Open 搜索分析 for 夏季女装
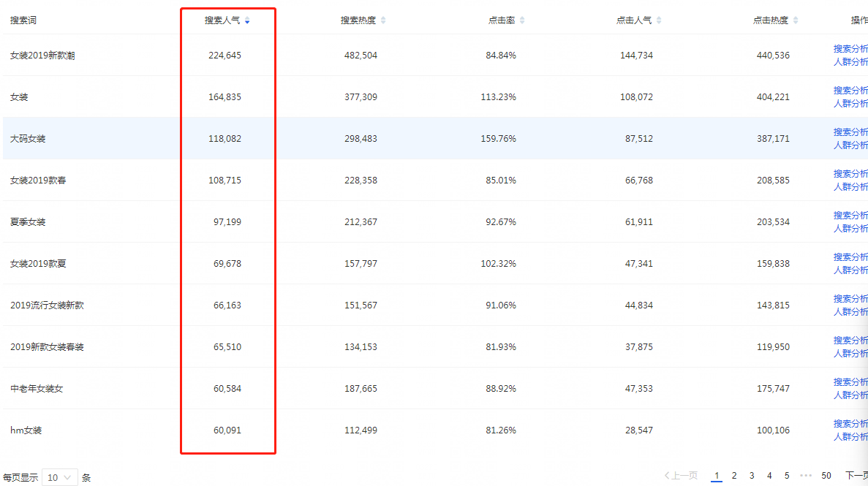 tap(850, 216)
